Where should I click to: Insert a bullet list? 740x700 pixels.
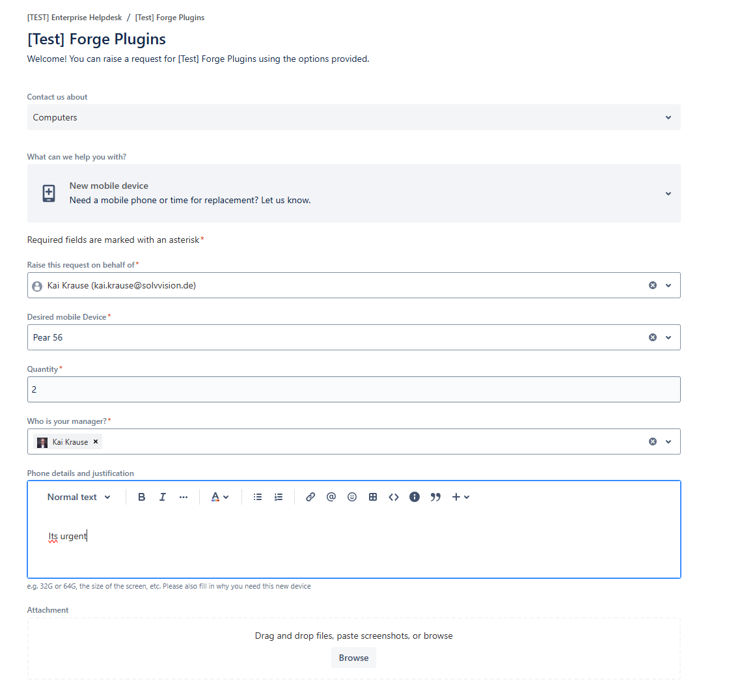point(257,497)
